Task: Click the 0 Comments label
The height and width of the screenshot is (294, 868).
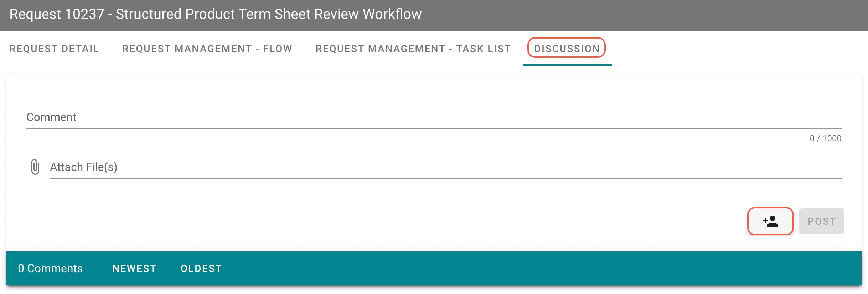Action: pos(50,268)
